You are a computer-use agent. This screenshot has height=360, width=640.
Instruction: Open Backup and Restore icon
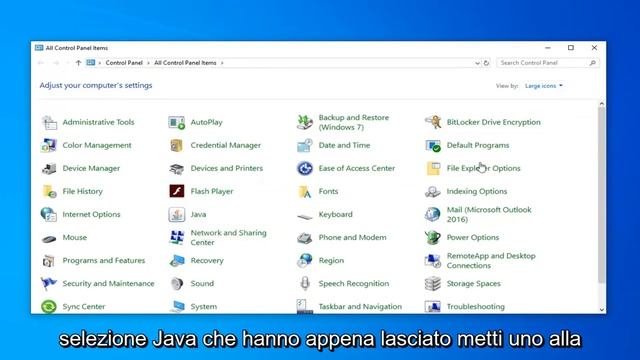click(305, 122)
